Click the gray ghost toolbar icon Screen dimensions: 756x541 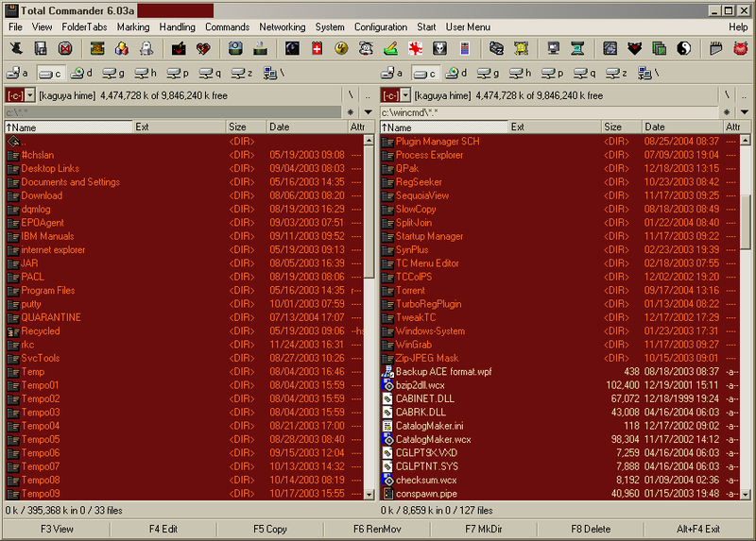146,48
